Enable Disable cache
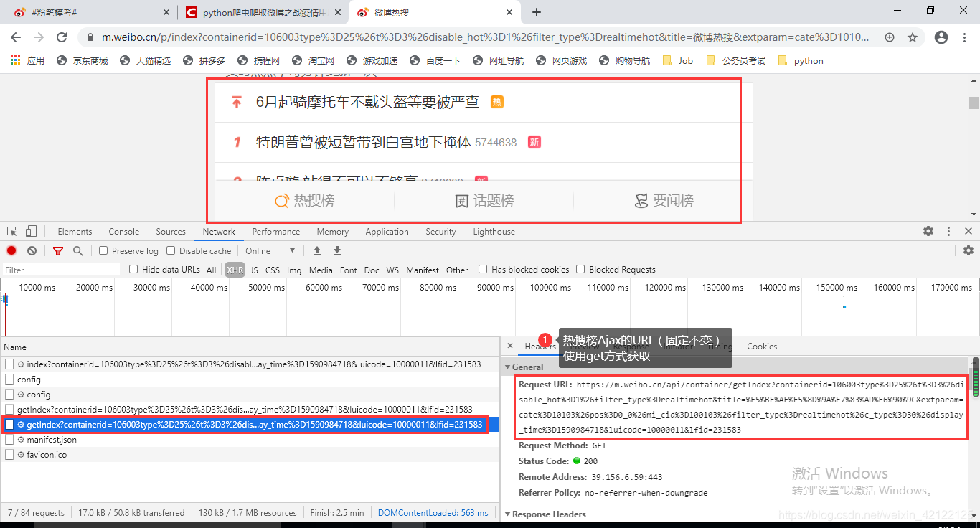 170,250
